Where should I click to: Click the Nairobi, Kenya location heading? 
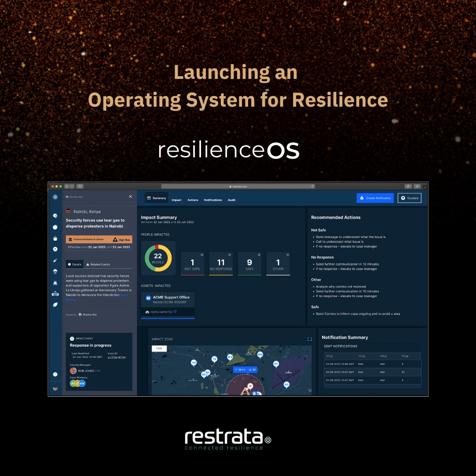87,212
